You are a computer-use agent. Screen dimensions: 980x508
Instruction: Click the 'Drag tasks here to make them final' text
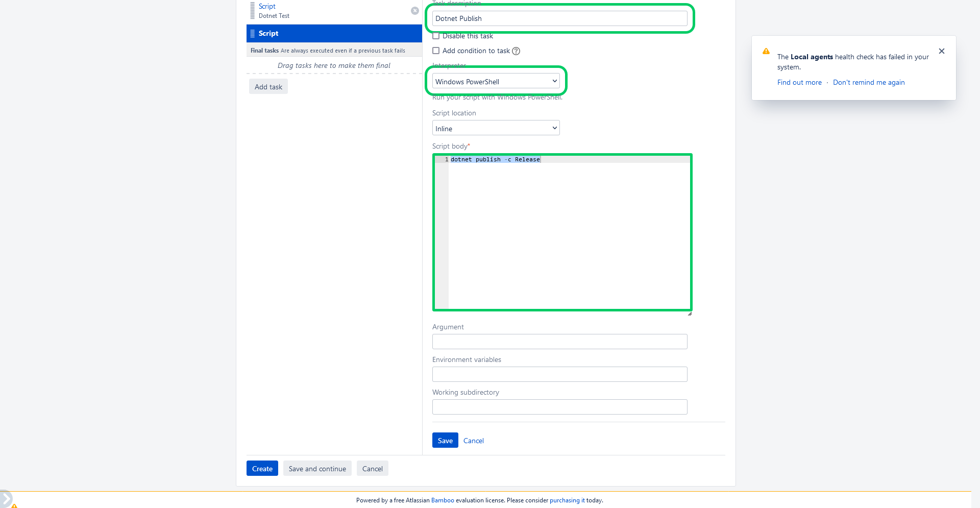pos(334,66)
